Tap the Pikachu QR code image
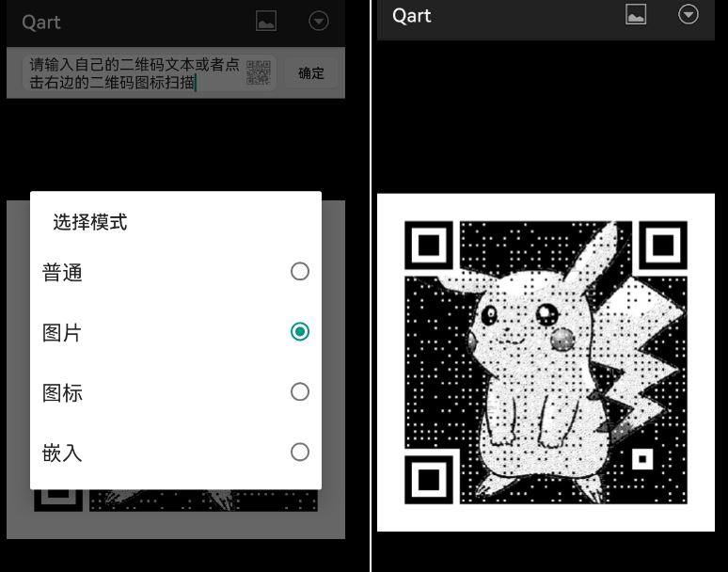The height and width of the screenshot is (572, 728). tap(546, 362)
